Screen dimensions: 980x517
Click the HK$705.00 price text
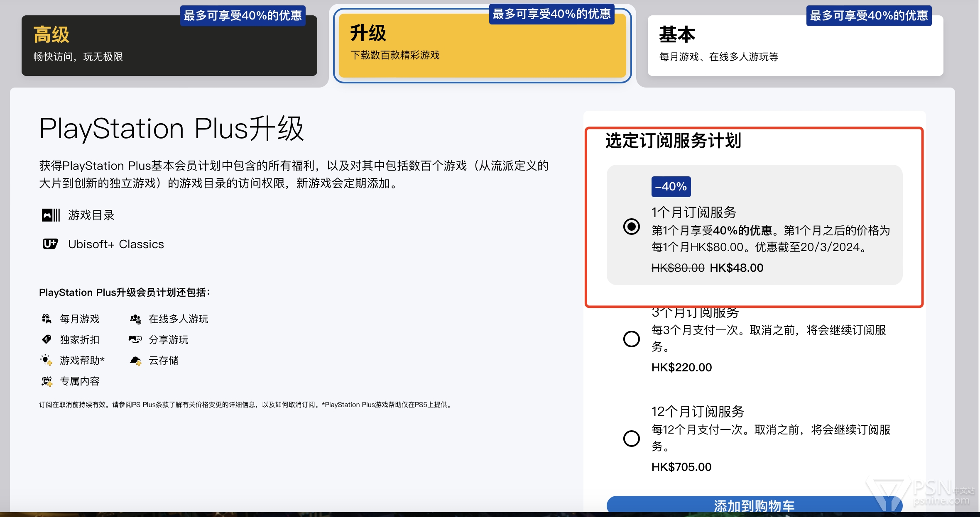[x=681, y=467]
